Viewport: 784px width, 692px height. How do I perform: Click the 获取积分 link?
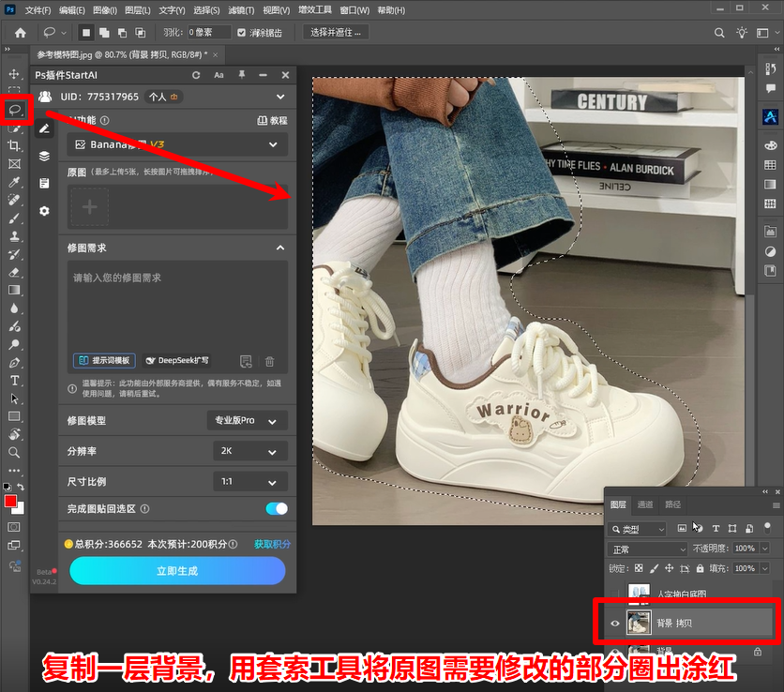[272, 544]
